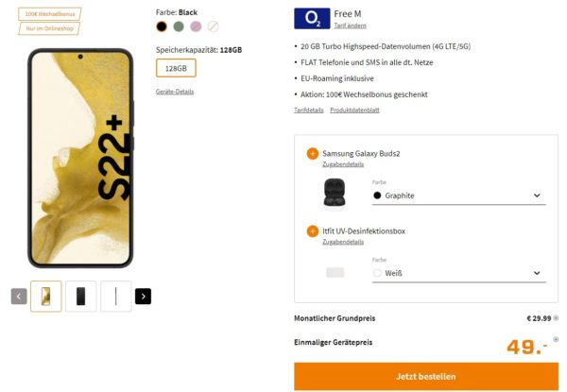This screenshot has width=567, height=392.
Task: Open the Produktdatenblatt link
Action: (354, 110)
